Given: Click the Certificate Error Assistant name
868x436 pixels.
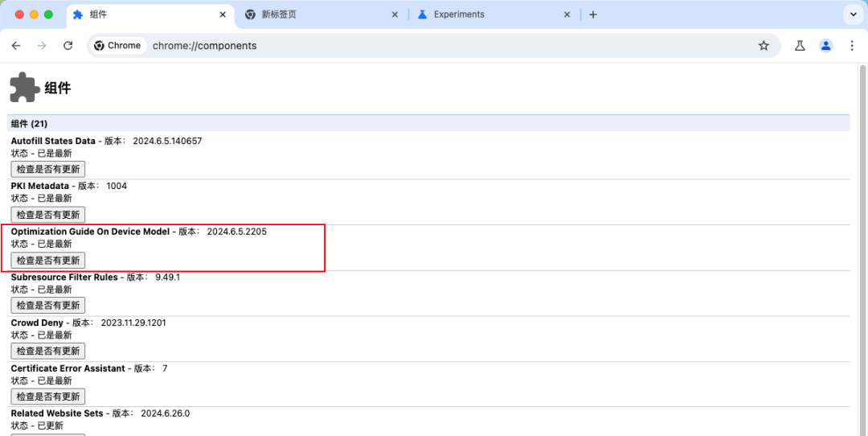Looking at the screenshot, I should click(x=68, y=368).
